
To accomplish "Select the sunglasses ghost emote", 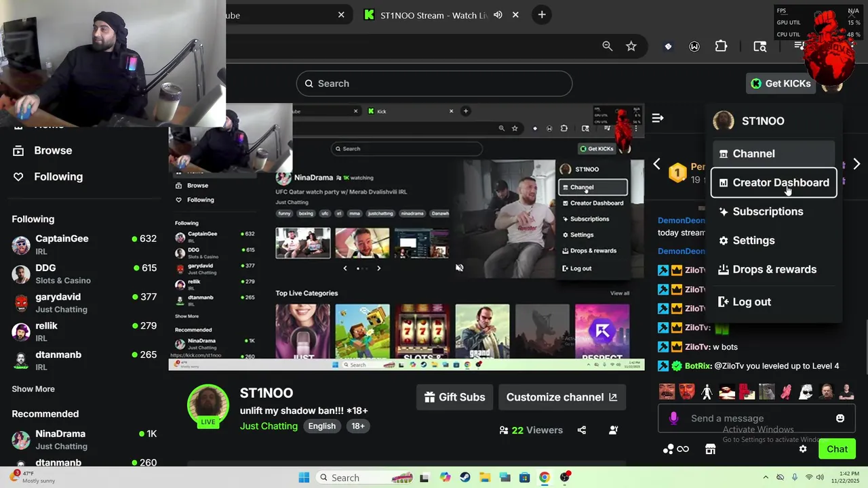I will point(806,392).
